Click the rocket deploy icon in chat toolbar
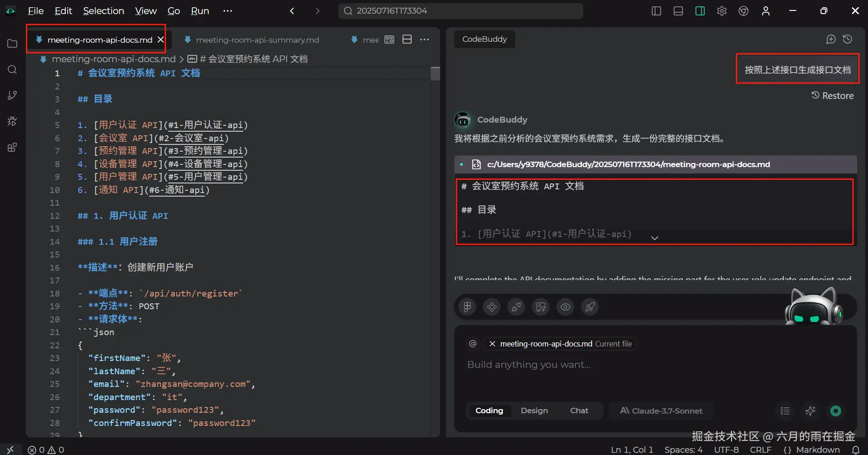 coord(590,307)
